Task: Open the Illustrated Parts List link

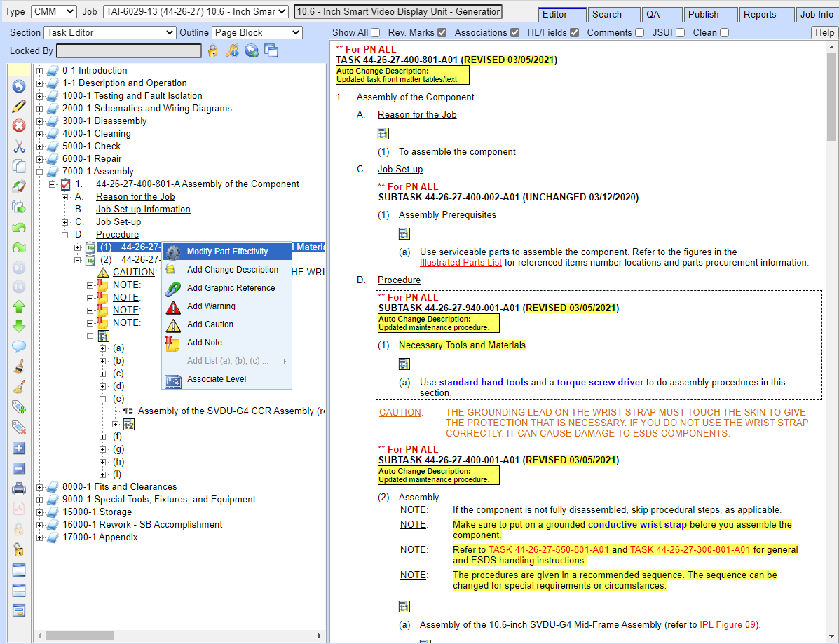Action: pos(461,263)
